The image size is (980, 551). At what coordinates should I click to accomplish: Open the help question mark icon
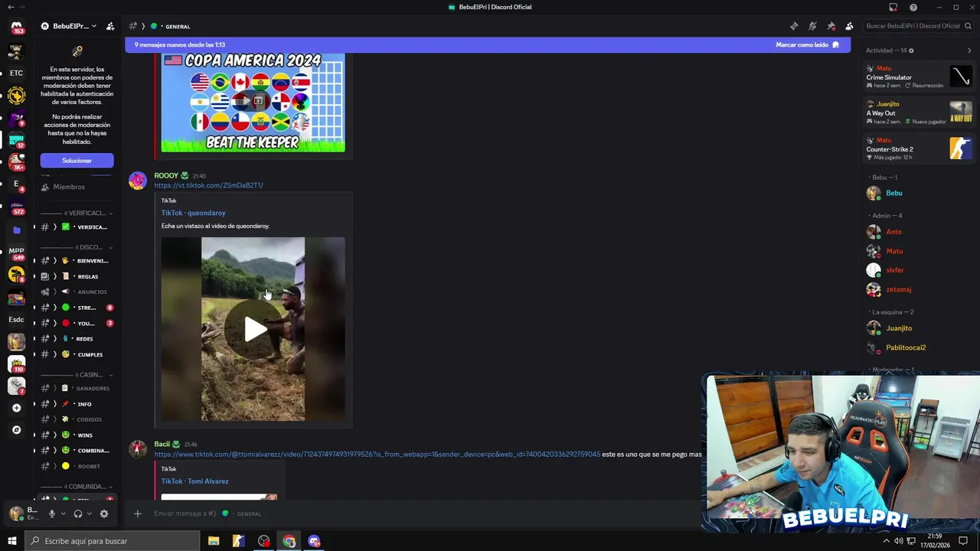click(913, 7)
